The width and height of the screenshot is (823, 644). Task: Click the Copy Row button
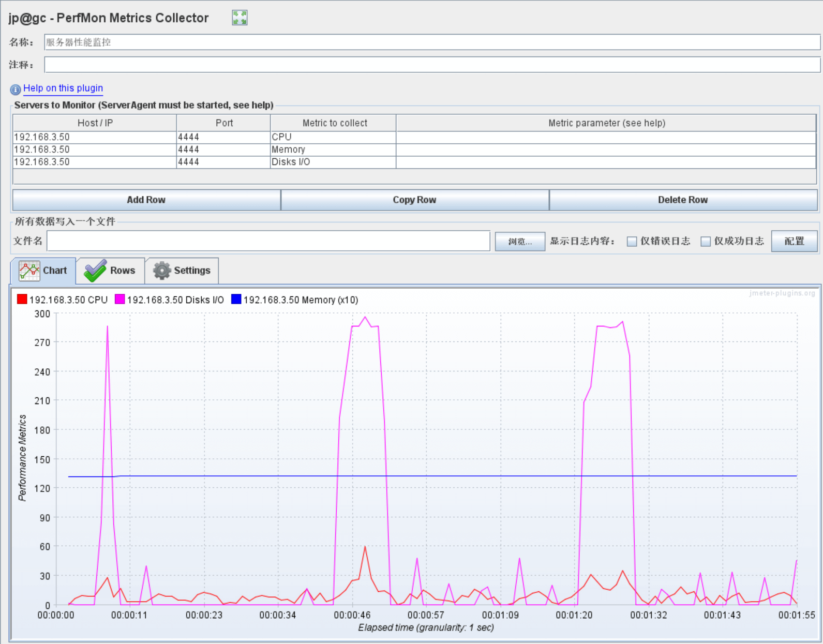coord(414,200)
